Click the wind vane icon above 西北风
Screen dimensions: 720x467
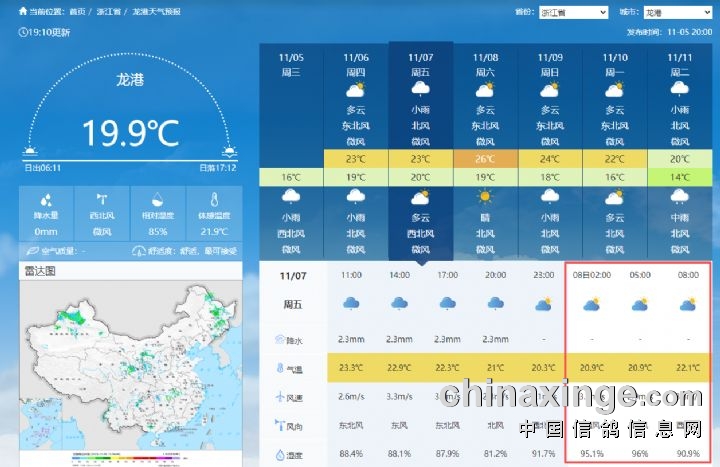click(101, 199)
